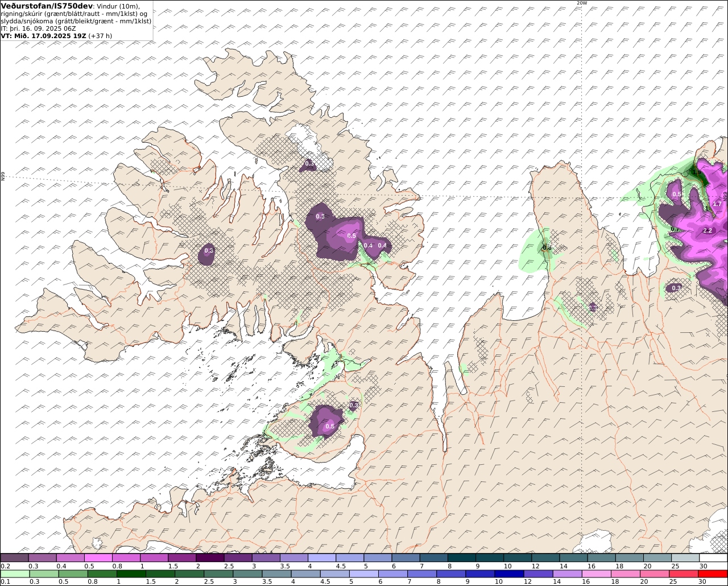Viewport: 728px width, 586px height.
Task: Select bright red bottom legend swatch at 30
Action: coord(713,573)
